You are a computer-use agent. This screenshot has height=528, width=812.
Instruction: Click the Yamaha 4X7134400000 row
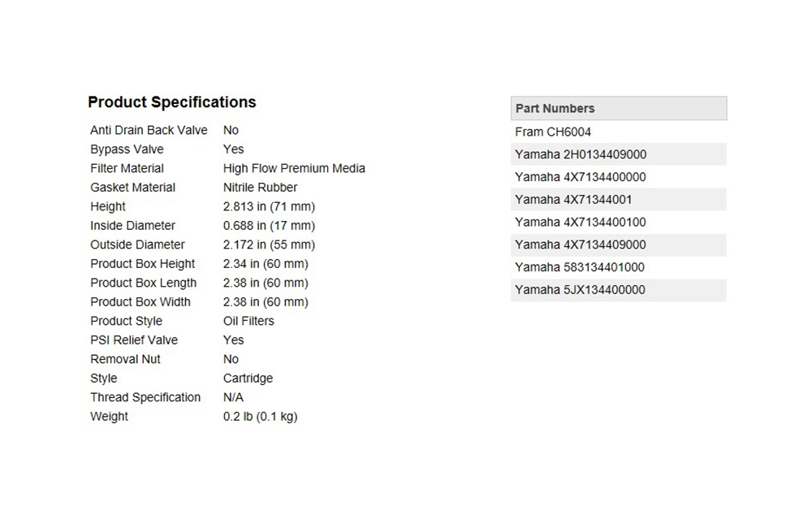point(619,177)
